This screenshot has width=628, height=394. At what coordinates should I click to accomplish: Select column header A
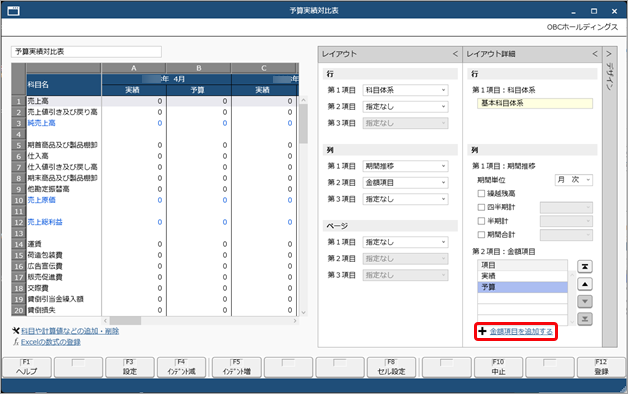tap(134, 68)
